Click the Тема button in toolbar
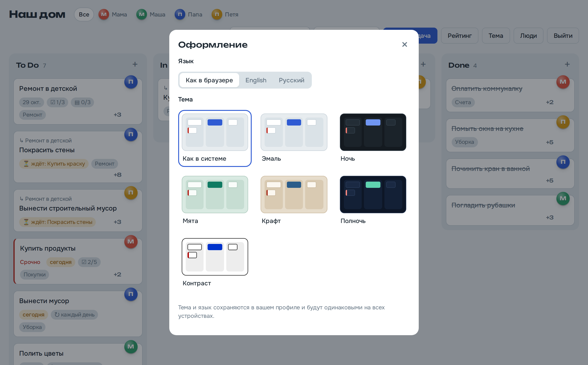The height and width of the screenshot is (365, 588). (x=496, y=36)
